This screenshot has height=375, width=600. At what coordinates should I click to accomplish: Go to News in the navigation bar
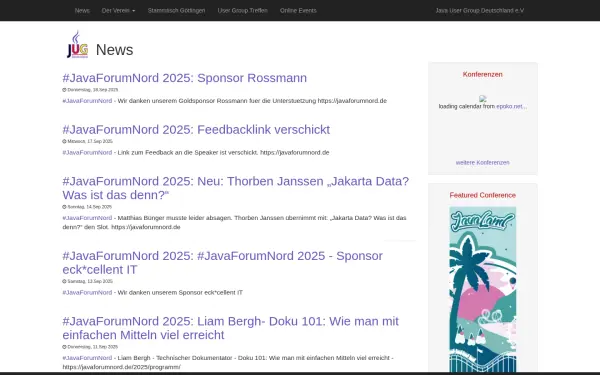(x=82, y=10)
